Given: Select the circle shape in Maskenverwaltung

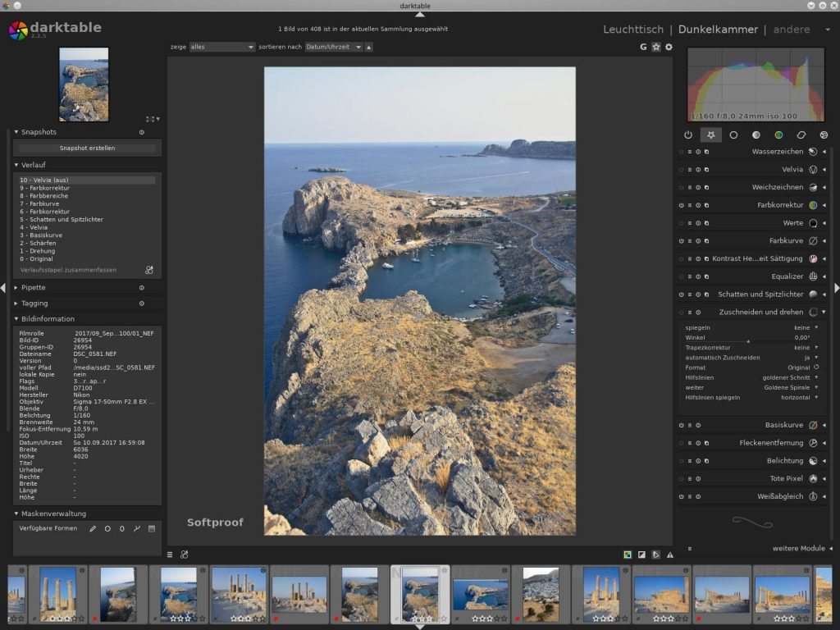Looking at the screenshot, I should click(107, 529).
